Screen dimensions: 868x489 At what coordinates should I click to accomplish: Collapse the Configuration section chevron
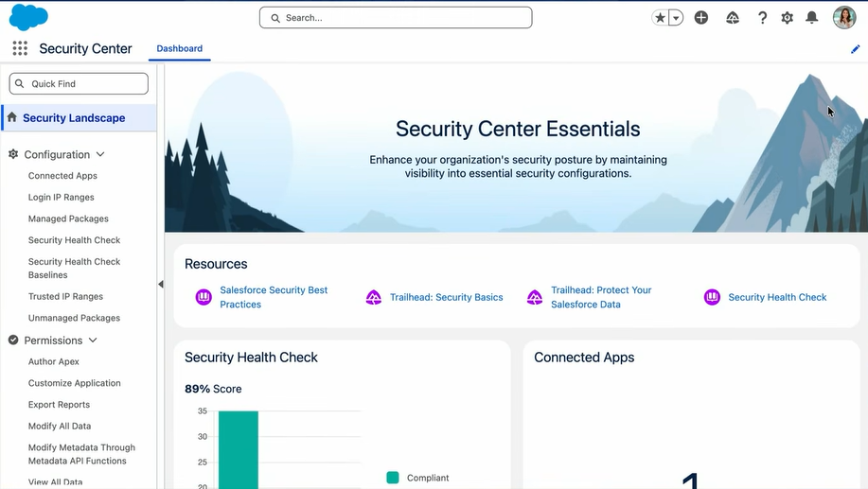click(x=100, y=154)
